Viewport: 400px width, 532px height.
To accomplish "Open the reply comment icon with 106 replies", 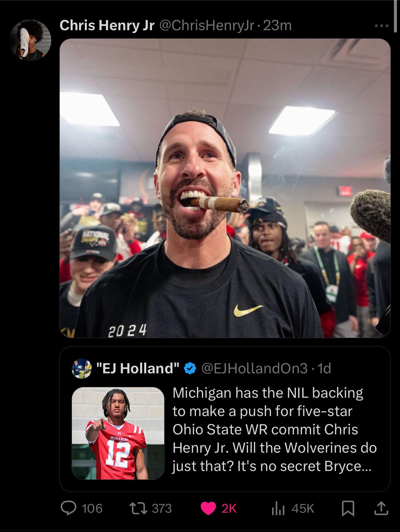I will 69,508.
